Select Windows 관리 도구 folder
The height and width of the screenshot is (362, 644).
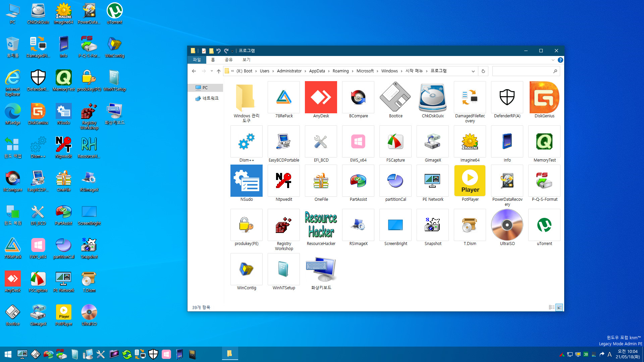pos(247,102)
